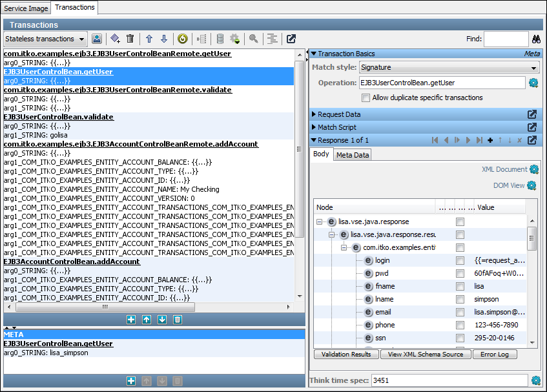The height and width of the screenshot is (392, 547).
Task: Click View XML Schema Source button
Action: pos(425,355)
